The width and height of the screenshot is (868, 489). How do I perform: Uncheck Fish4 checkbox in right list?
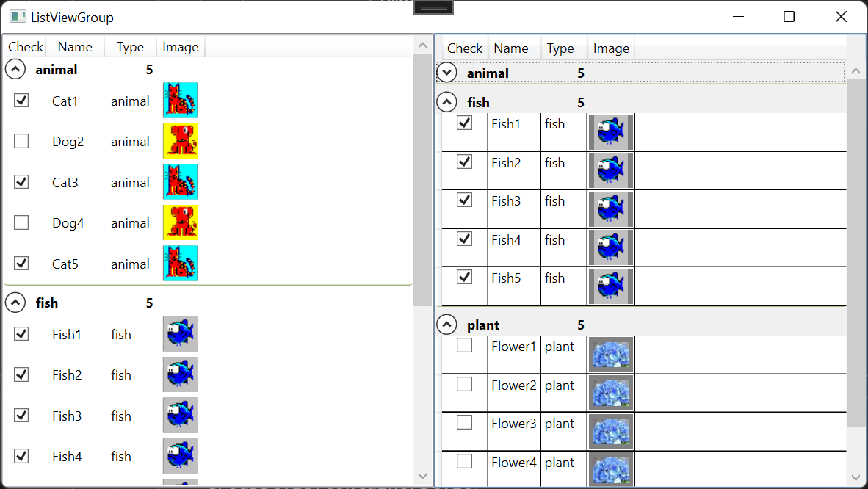click(464, 239)
